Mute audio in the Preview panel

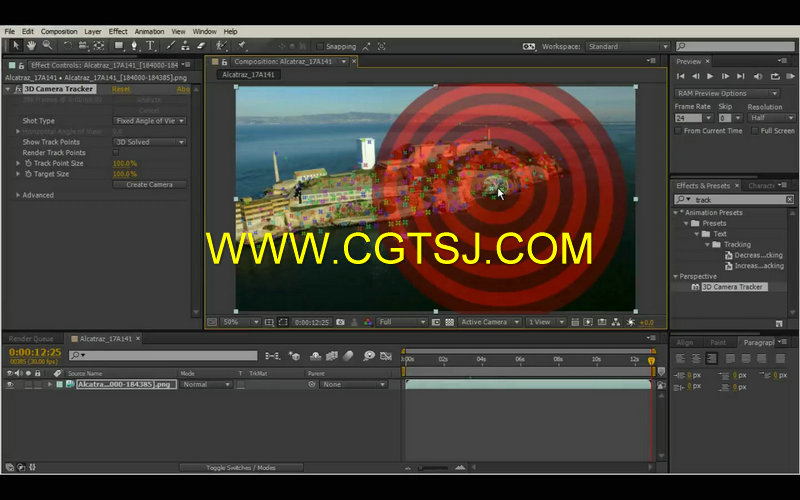point(758,77)
